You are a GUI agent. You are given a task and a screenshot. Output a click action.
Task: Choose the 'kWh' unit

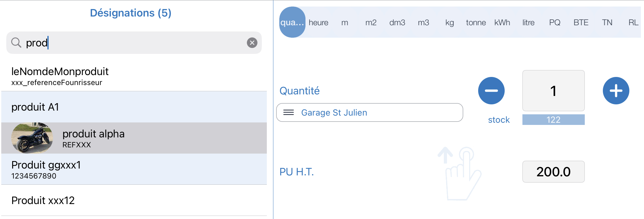[x=502, y=22]
